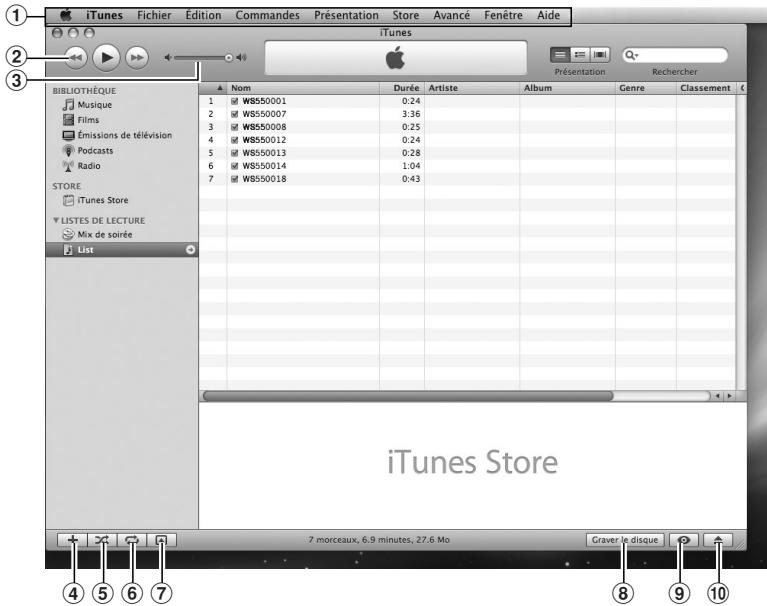Open the iTunes application menu
The height and width of the screenshot is (606, 767).
coord(104,15)
